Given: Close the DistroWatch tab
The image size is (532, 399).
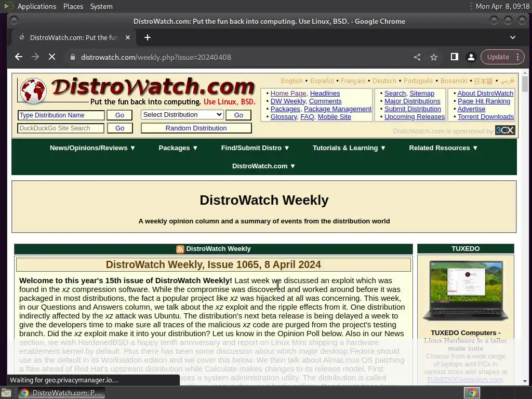Looking at the screenshot, I should coord(128,37).
